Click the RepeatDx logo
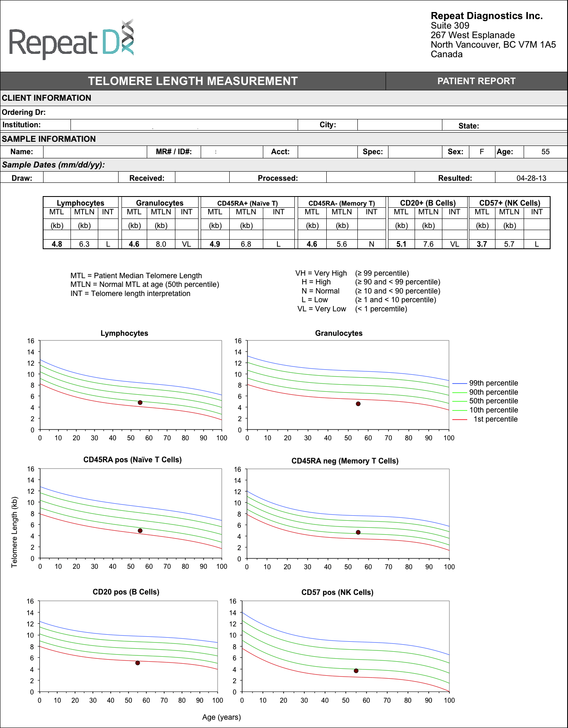 tap(71, 40)
